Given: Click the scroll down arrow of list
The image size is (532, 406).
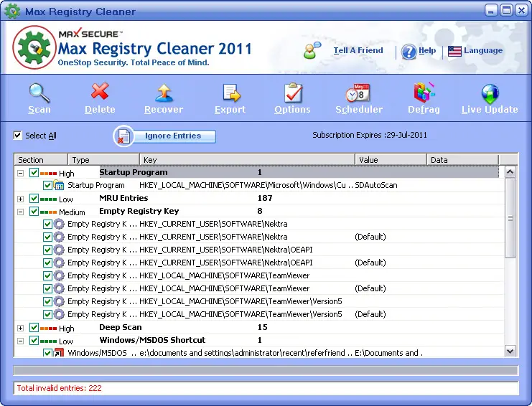Looking at the screenshot, I should [510, 351].
